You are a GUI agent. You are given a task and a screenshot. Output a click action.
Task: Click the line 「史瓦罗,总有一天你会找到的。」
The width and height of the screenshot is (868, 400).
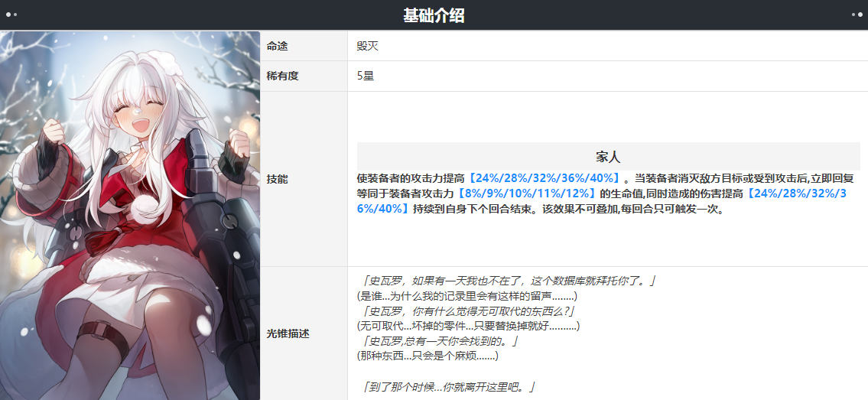(440, 341)
